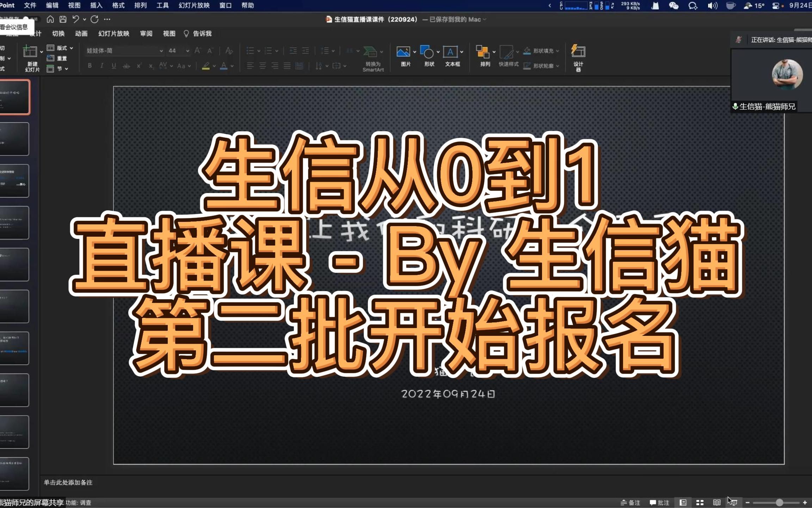Toggle the muted microphone icon in meeting panel

(739, 40)
